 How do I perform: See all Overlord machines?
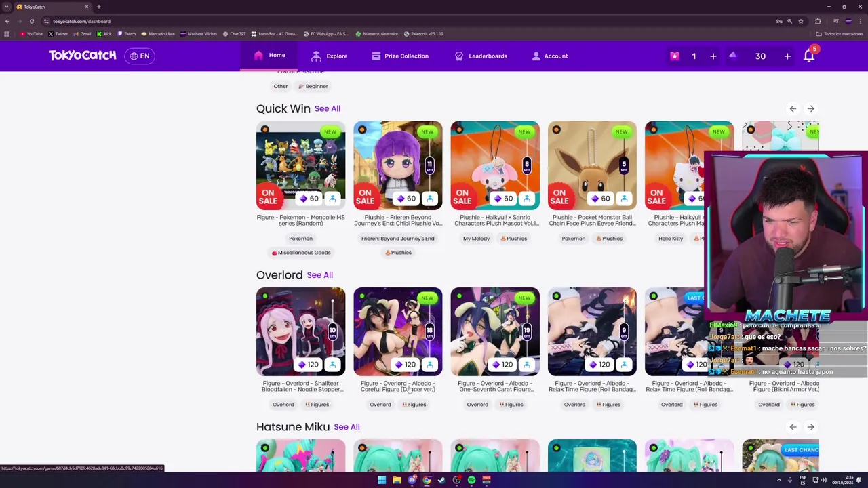pyautogui.click(x=319, y=275)
